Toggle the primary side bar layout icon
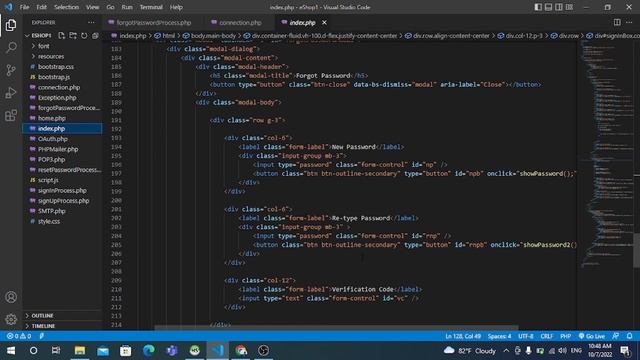The width and height of the screenshot is (640, 360). [538, 7]
